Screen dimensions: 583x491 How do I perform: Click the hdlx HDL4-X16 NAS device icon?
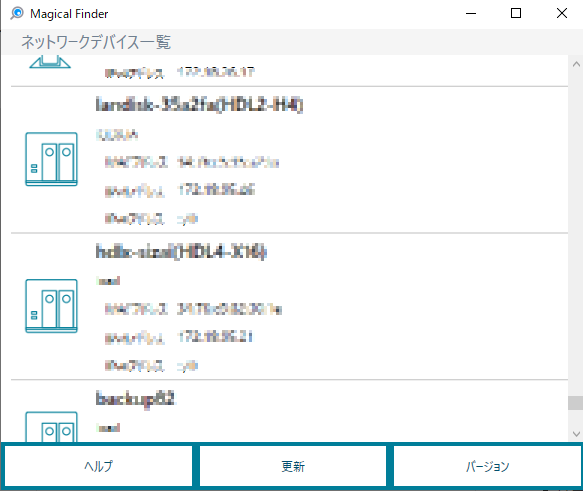(x=51, y=306)
